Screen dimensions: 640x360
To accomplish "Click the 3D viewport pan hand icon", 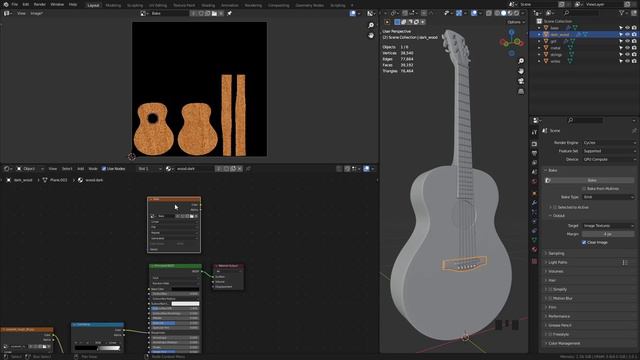I will pos(521,71).
